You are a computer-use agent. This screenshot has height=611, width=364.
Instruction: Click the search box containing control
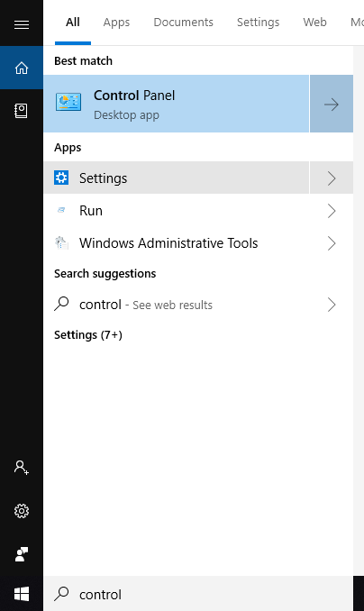[198, 594]
